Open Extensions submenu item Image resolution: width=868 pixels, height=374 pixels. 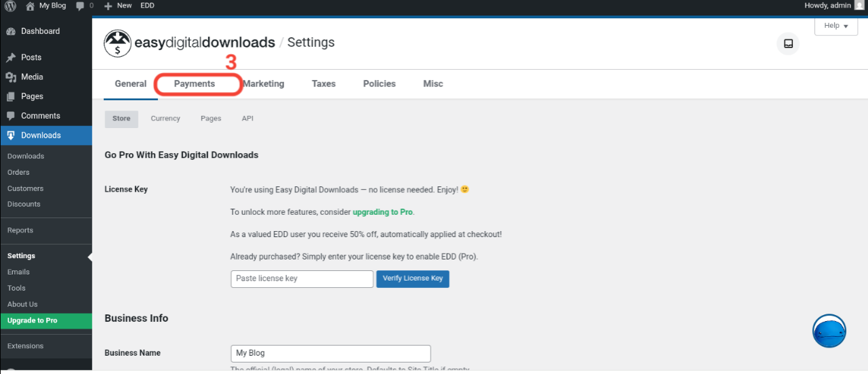25,346
